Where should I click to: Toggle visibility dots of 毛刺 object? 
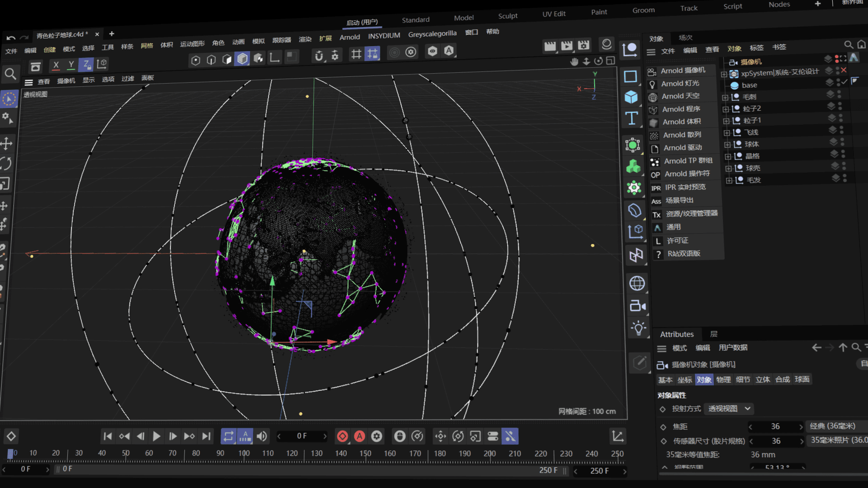point(839,94)
